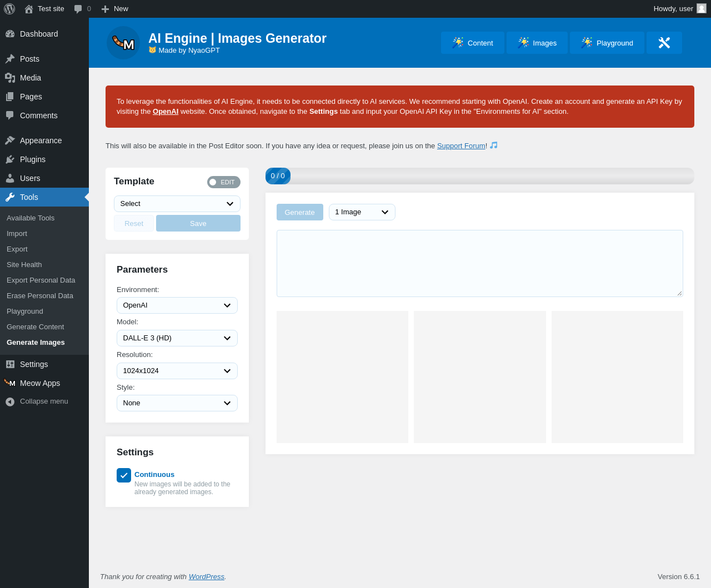
Task: Click the Meow Apps cat icon
Action: tap(9, 383)
